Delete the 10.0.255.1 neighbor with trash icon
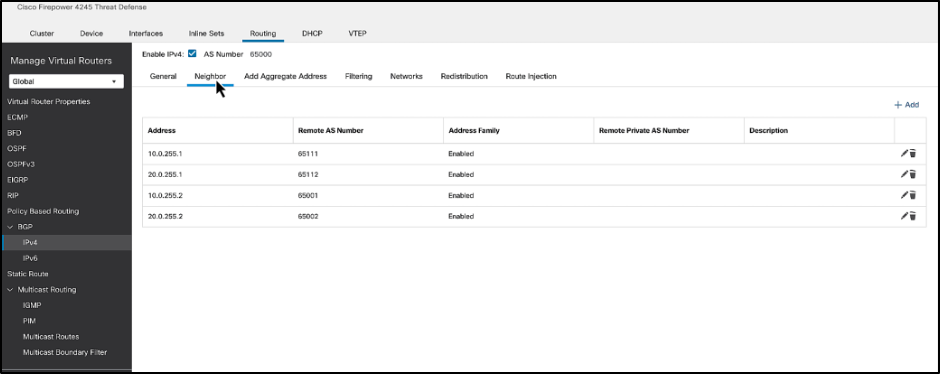The image size is (940, 374). point(912,153)
